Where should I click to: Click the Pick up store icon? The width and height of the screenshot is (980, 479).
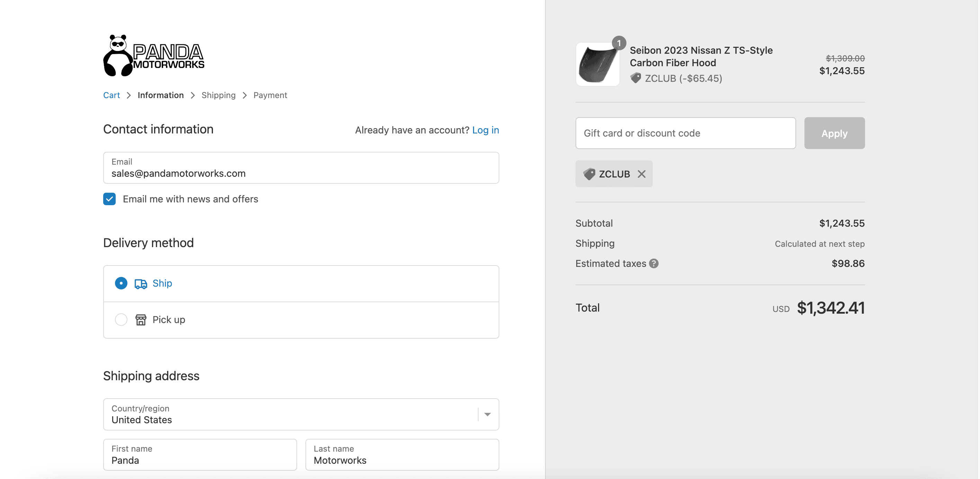tap(141, 320)
